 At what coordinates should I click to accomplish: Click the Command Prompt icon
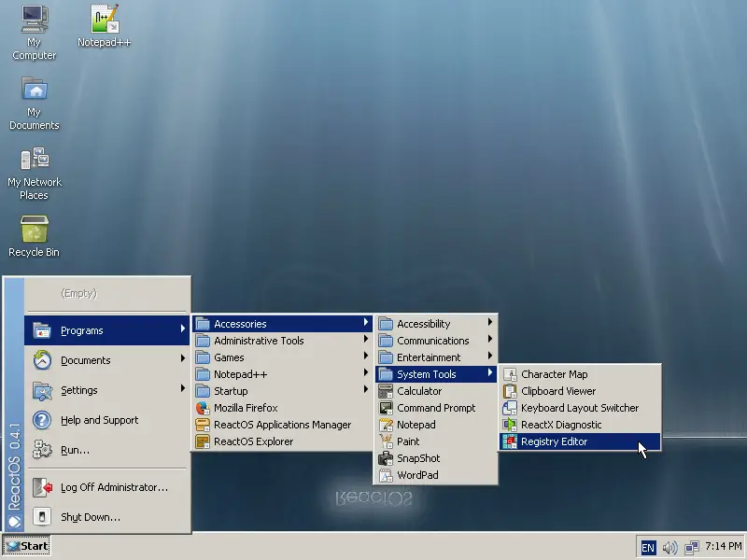click(386, 408)
